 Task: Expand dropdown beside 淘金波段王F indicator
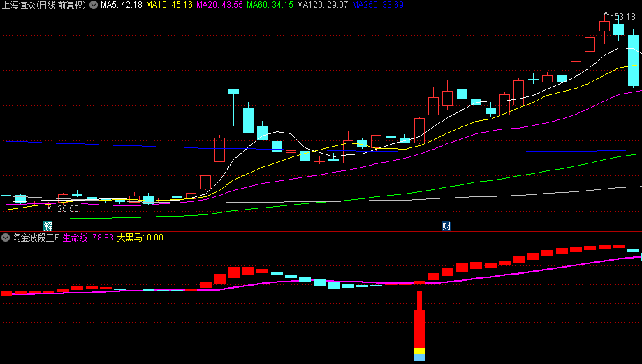[6, 238]
